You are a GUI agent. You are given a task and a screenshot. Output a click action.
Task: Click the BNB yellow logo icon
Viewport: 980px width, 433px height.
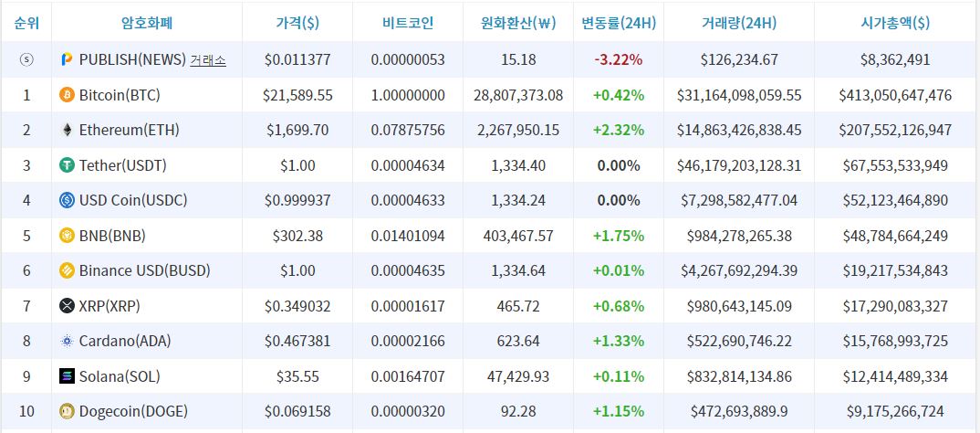click(67, 236)
